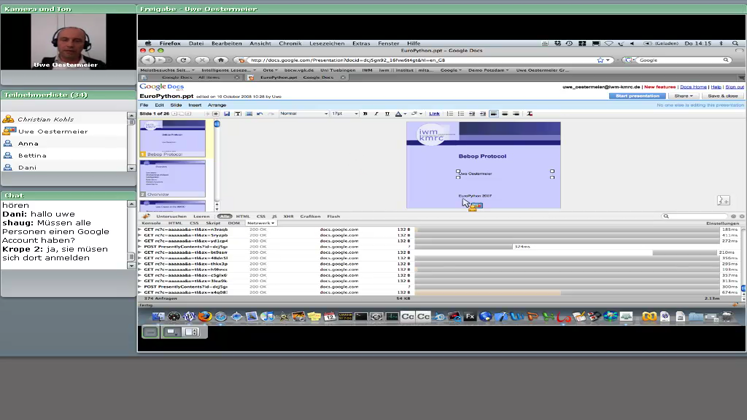Open the text color picker
This screenshot has width=747, height=420.
tap(400, 114)
